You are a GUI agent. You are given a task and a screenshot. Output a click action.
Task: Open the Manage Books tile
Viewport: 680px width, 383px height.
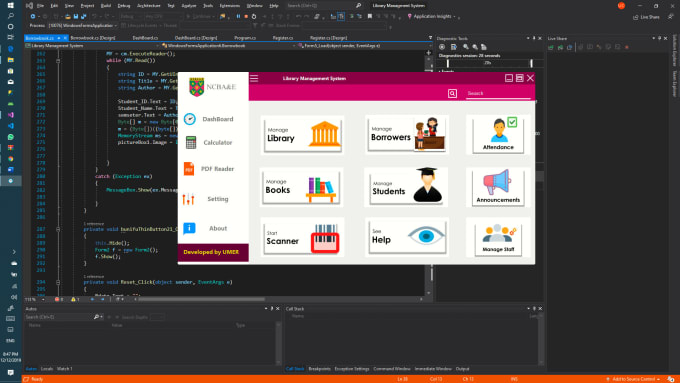tap(302, 187)
